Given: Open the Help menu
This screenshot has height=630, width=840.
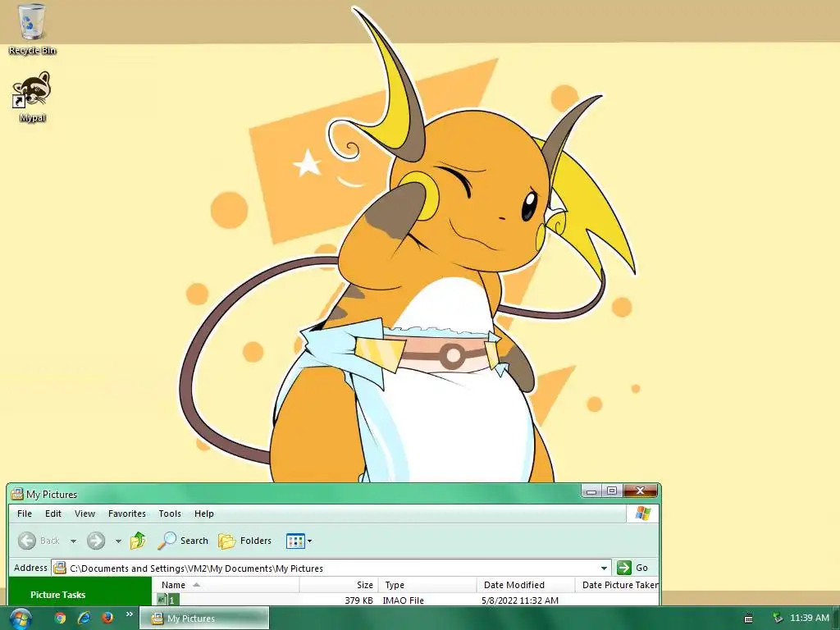Looking at the screenshot, I should click(204, 514).
